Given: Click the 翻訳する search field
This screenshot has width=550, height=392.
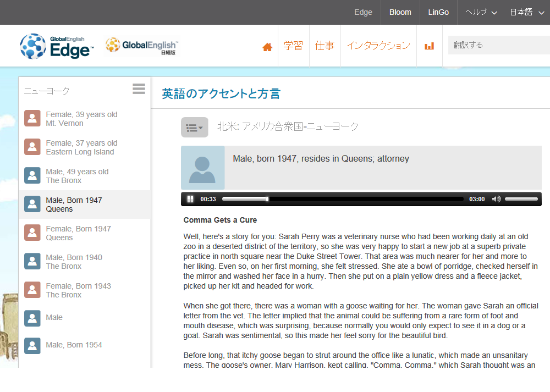Looking at the screenshot, I should pos(499,45).
